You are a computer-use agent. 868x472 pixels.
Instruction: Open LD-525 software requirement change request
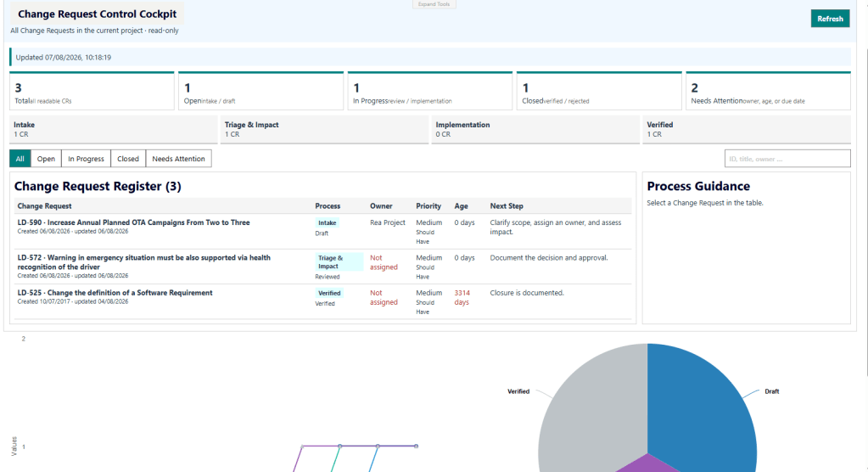[x=322, y=301]
